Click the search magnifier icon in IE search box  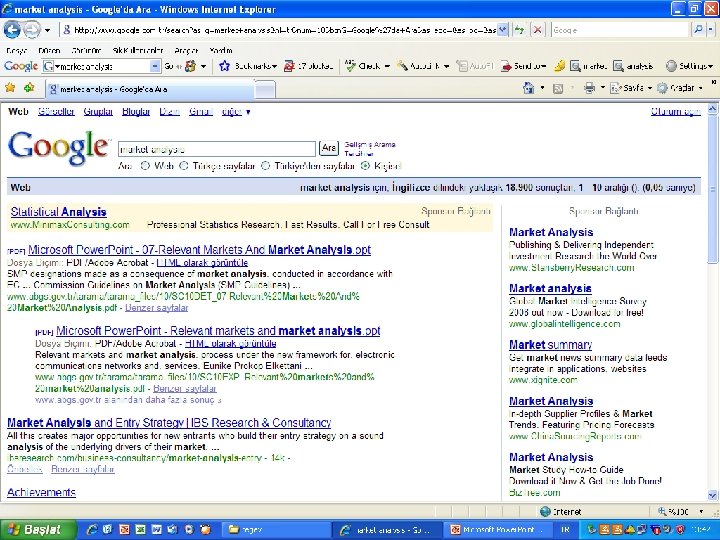point(698,30)
